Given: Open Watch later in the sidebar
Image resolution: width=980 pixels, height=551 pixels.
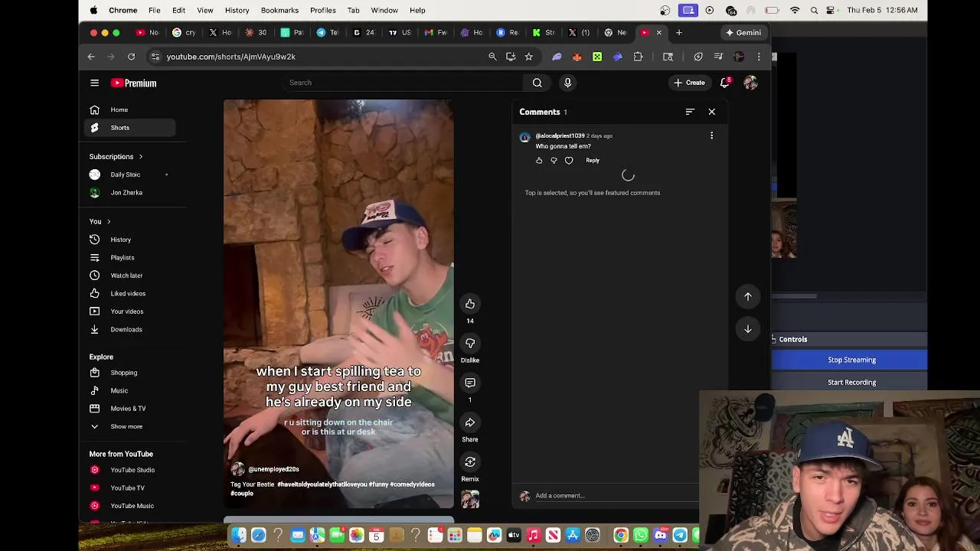Looking at the screenshot, I should click(x=130, y=275).
